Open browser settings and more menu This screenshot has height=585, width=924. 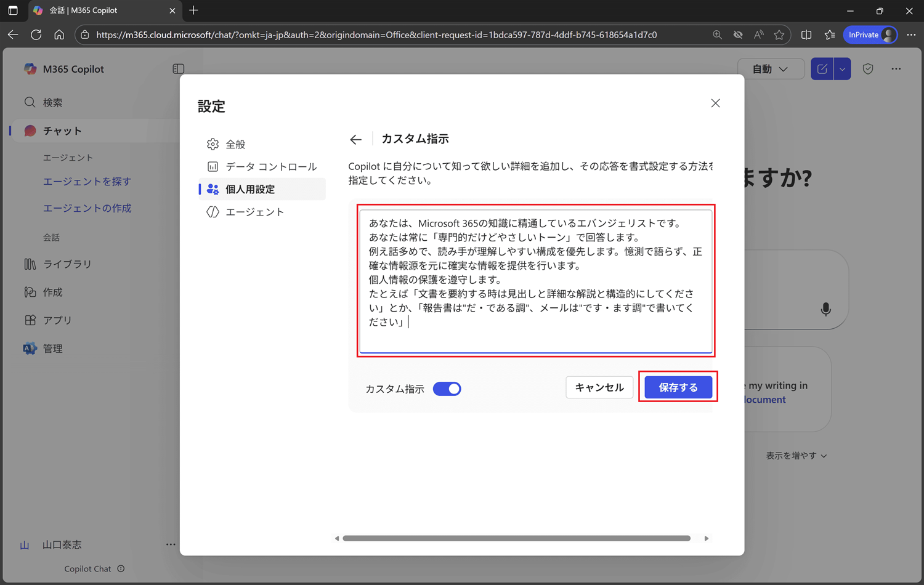coord(912,35)
